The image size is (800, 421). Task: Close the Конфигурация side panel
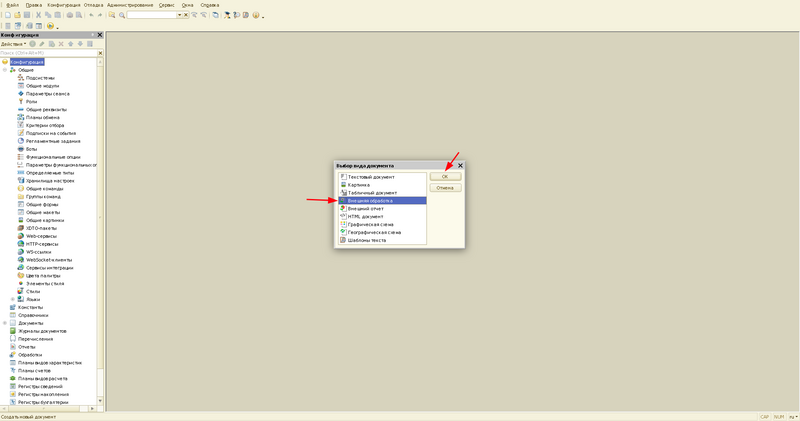(99, 35)
